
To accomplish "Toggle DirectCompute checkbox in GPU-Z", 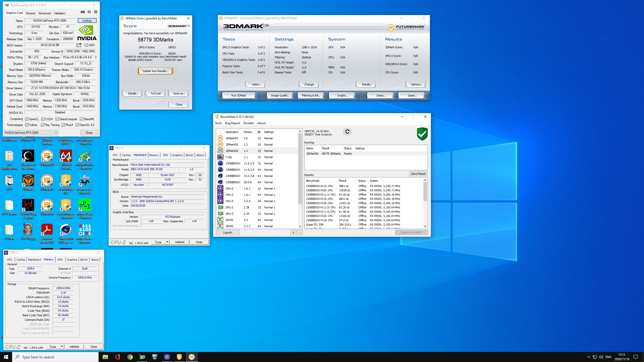I will pyautogui.click(x=57, y=119).
